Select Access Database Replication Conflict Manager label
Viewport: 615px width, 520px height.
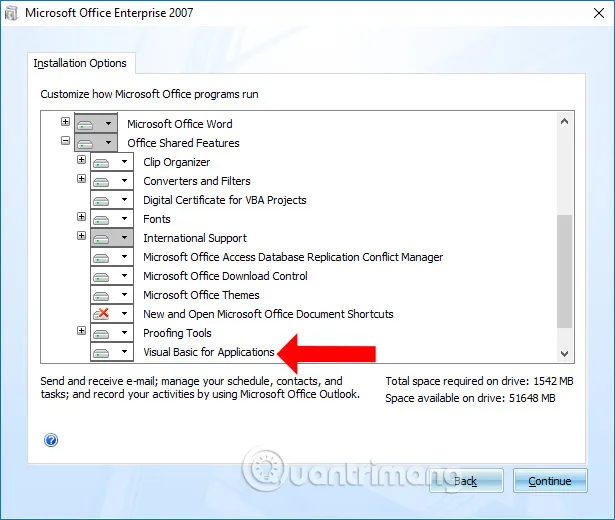(x=293, y=257)
